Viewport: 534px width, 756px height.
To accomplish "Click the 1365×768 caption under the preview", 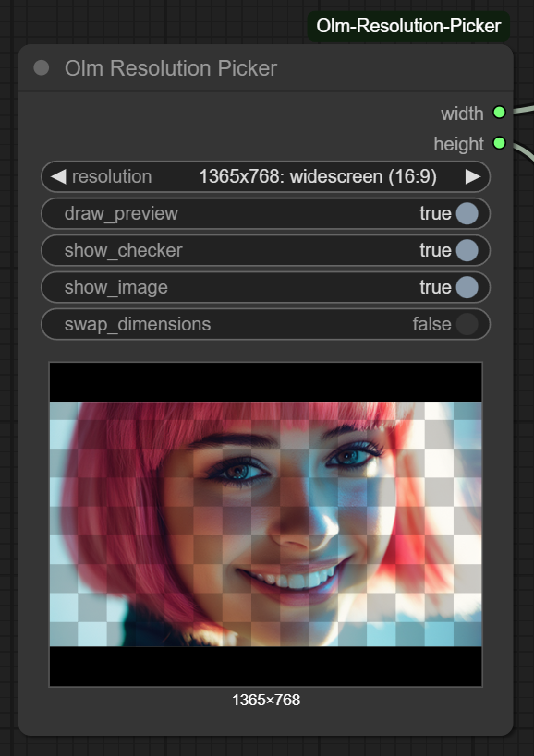I will (266, 700).
